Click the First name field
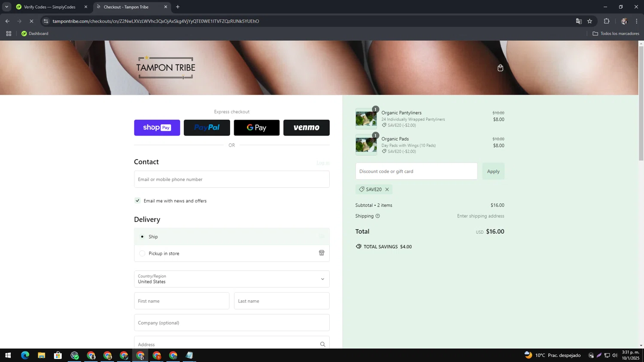 [182, 301]
